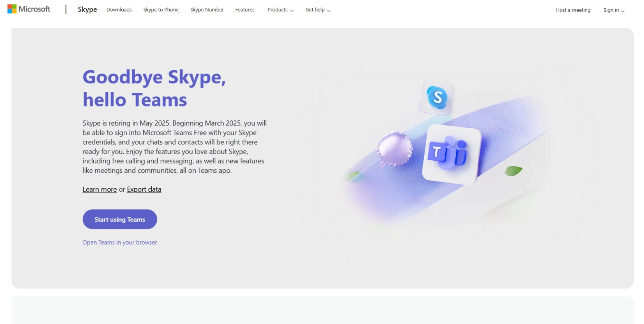Follow the Export data link

pyautogui.click(x=144, y=190)
